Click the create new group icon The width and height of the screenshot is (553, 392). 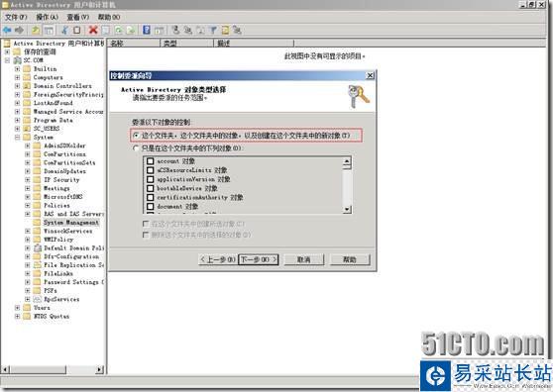188,31
